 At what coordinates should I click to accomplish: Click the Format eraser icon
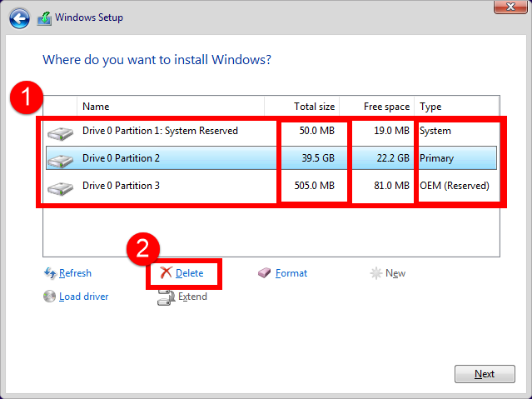click(x=265, y=273)
